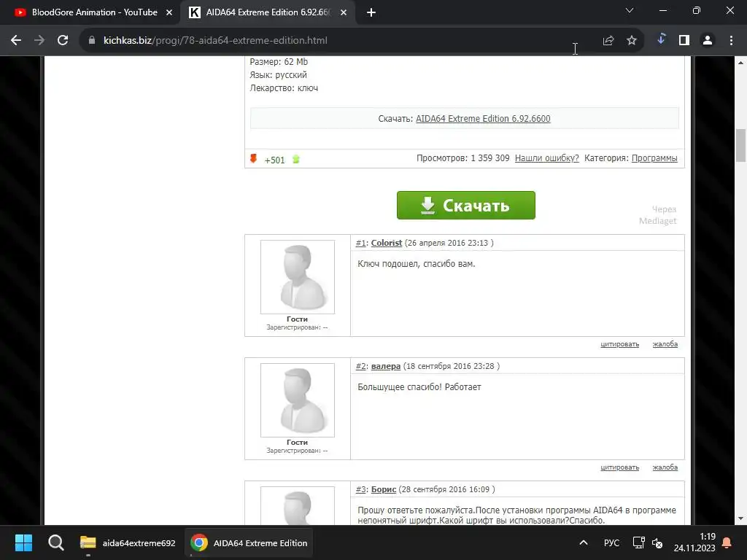Click the Большущее спасибо! Работает comment text
This screenshot has height=560, width=747.
(x=419, y=387)
